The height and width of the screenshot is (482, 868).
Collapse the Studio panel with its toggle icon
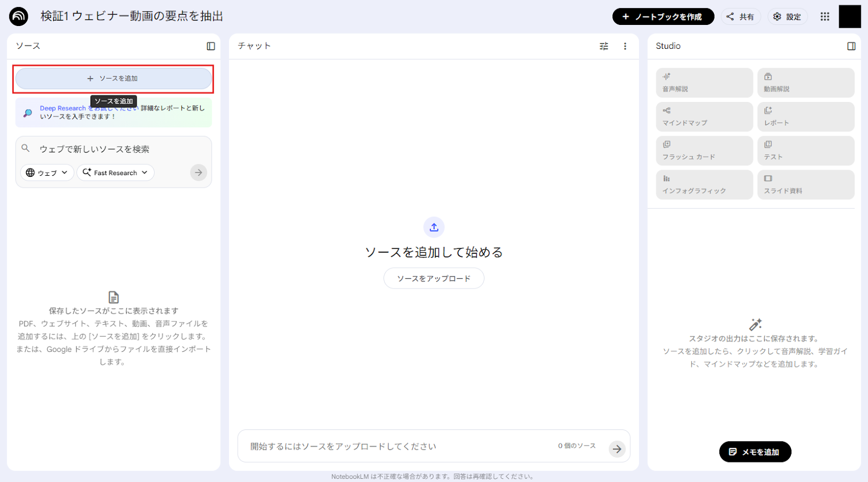pos(851,46)
